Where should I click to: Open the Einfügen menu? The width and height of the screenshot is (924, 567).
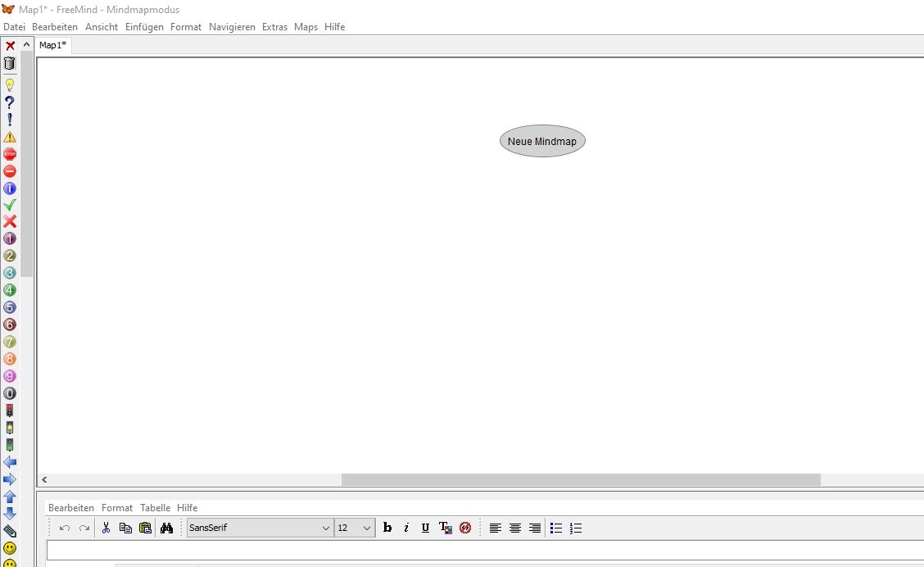tap(144, 27)
